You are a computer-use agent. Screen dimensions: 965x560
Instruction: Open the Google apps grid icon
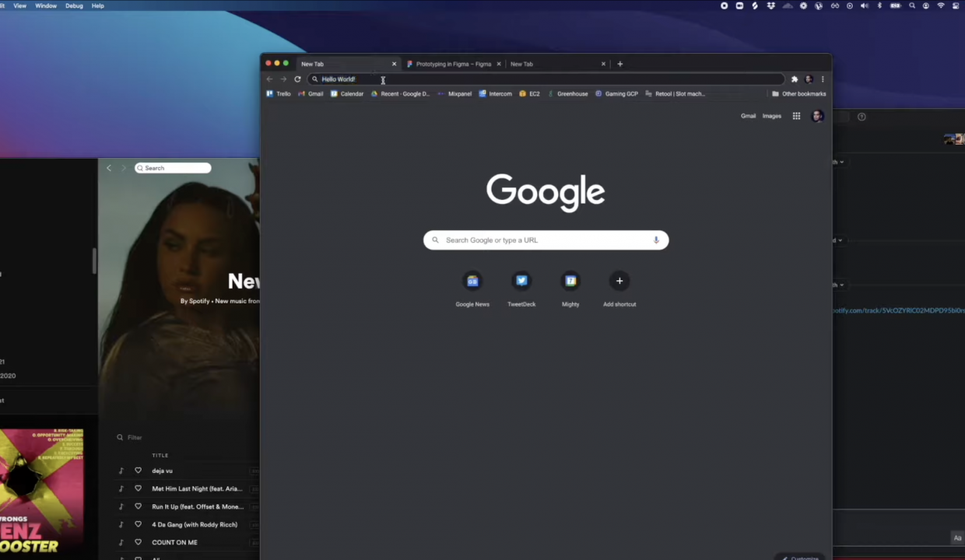tap(796, 116)
